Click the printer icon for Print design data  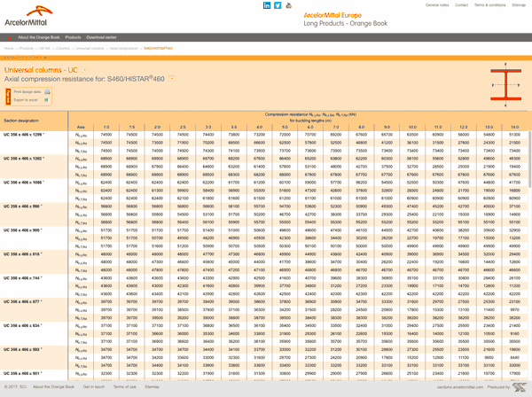[x=47, y=92]
